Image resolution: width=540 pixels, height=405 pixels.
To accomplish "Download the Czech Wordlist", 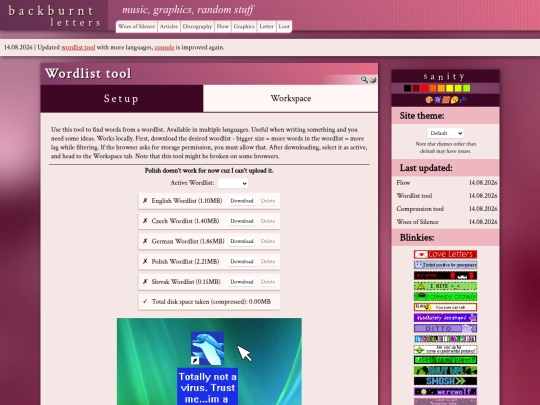I will (242, 221).
